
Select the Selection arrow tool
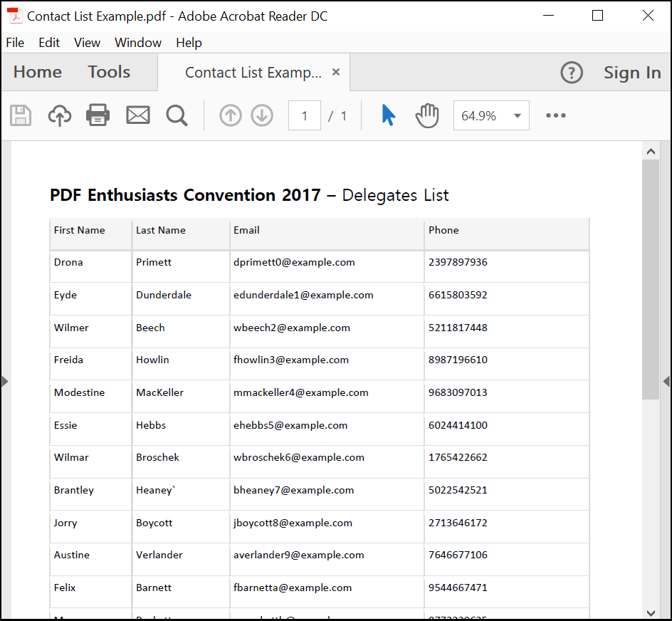[388, 115]
